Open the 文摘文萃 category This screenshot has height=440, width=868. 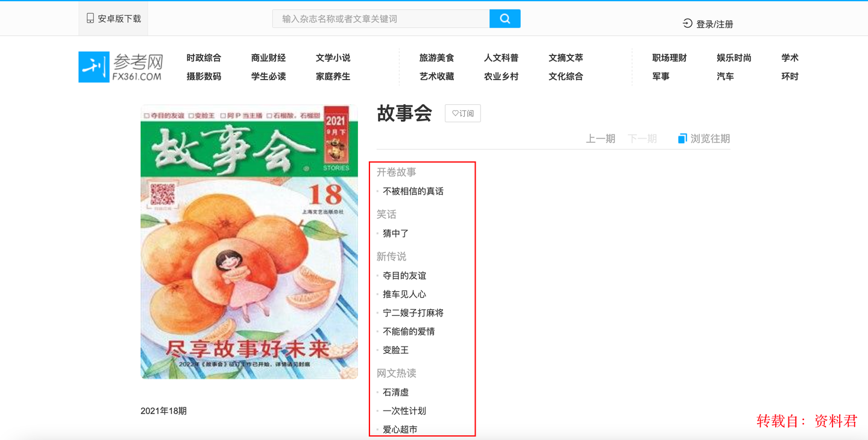(x=565, y=58)
